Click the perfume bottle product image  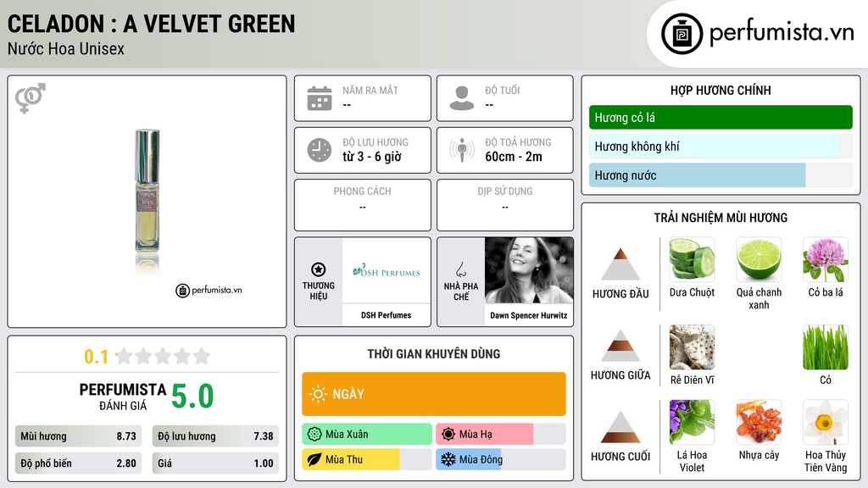click(x=147, y=201)
